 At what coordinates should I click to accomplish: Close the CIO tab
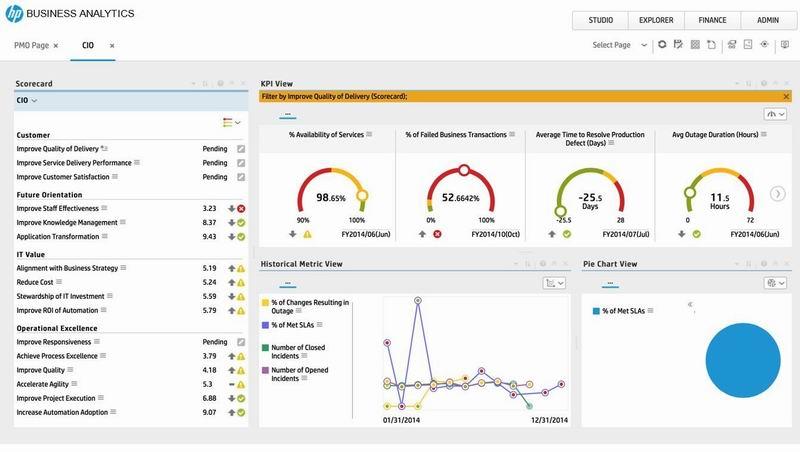point(112,46)
